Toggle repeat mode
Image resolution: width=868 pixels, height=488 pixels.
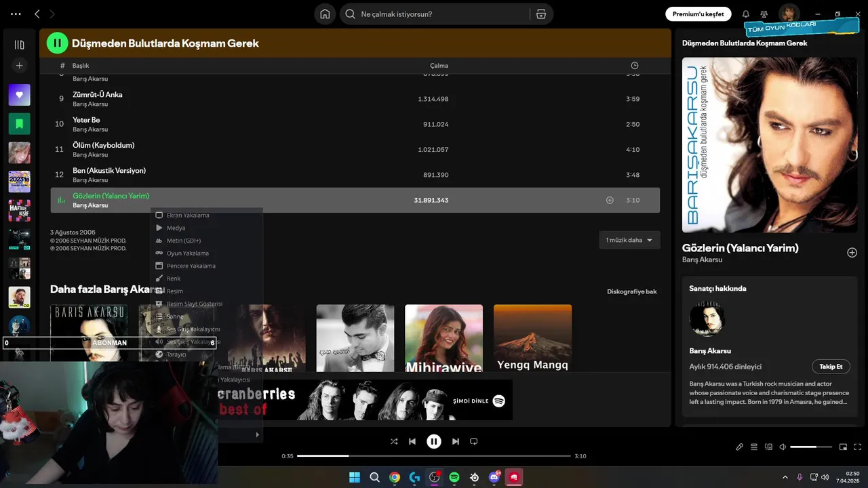coord(474,441)
